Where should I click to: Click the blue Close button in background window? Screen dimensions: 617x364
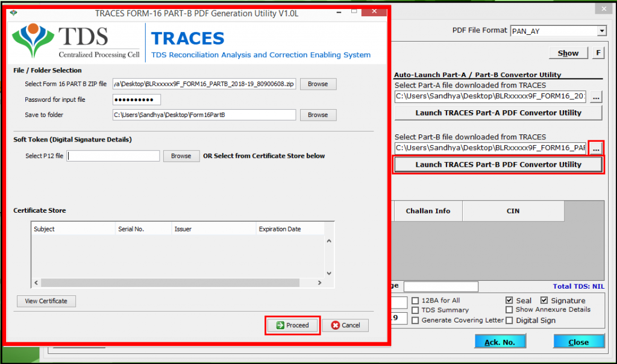point(578,342)
